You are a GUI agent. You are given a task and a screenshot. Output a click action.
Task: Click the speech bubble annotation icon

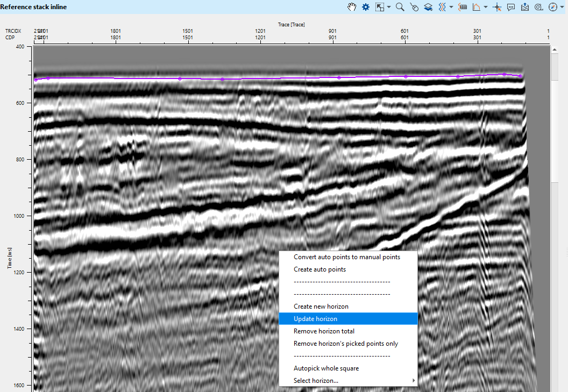pyautogui.click(x=511, y=7)
